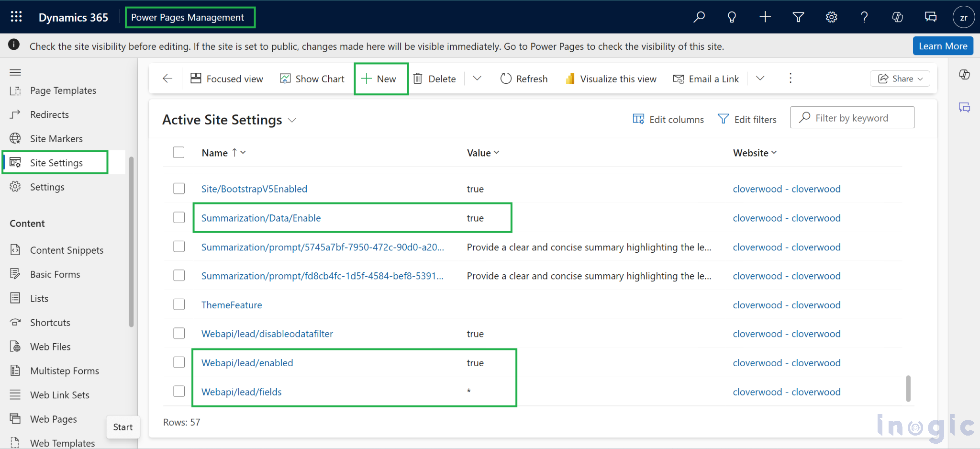Open the Copilot icon in the top bar

(897, 17)
